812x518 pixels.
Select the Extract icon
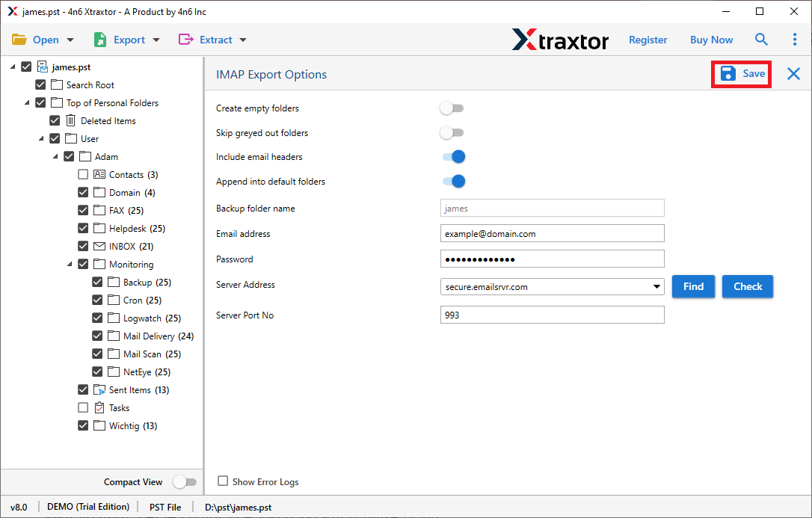pos(188,39)
